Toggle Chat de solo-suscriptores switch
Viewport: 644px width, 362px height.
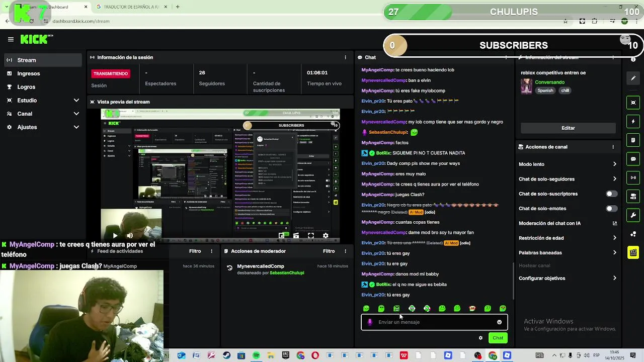pos(611,194)
